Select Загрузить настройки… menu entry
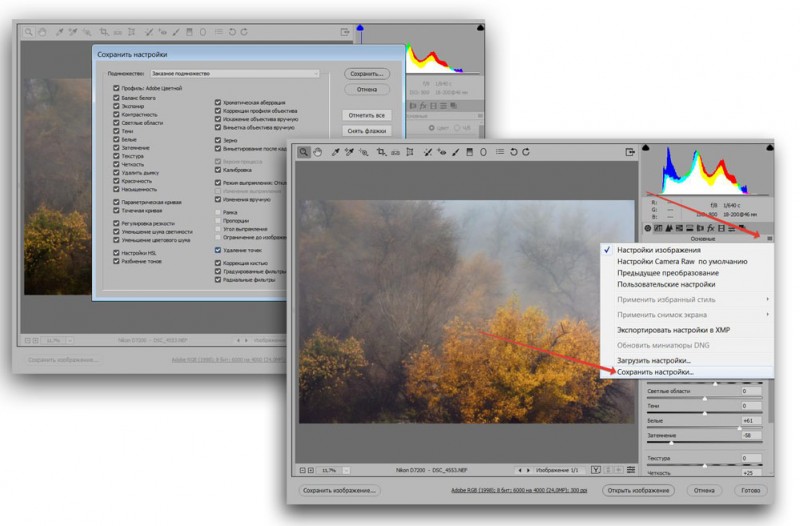The width and height of the screenshot is (800, 526). [x=654, y=360]
